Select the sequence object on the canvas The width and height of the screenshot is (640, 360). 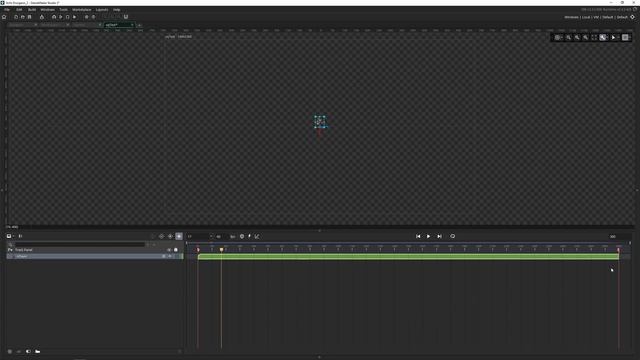(320, 122)
